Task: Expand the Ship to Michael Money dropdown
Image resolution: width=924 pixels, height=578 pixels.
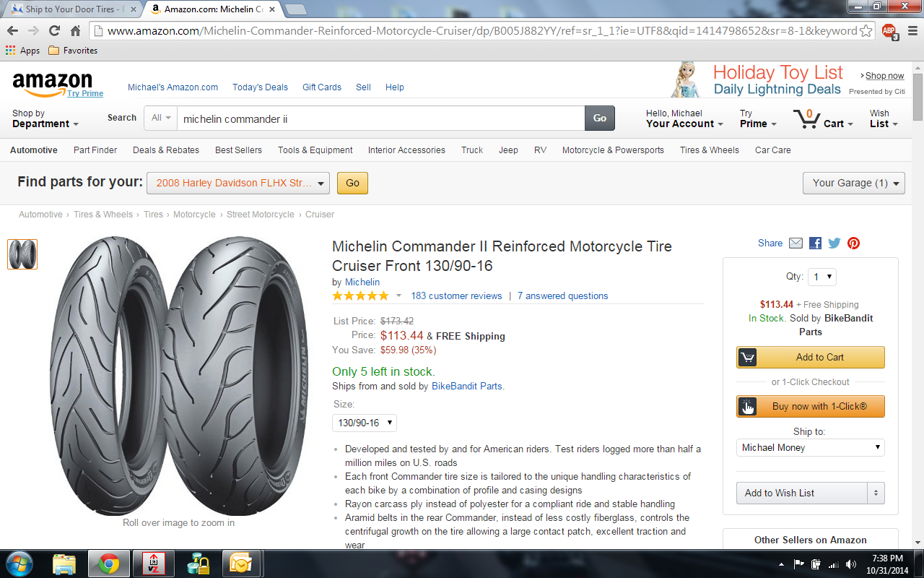Action: (x=811, y=448)
